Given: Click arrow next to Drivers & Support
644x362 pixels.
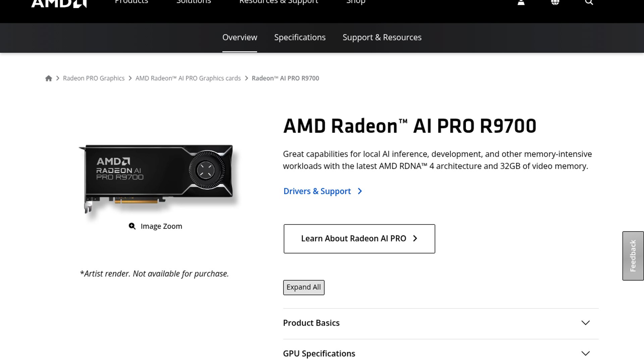Looking at the screenshot, I should click(x=360, y=191).
